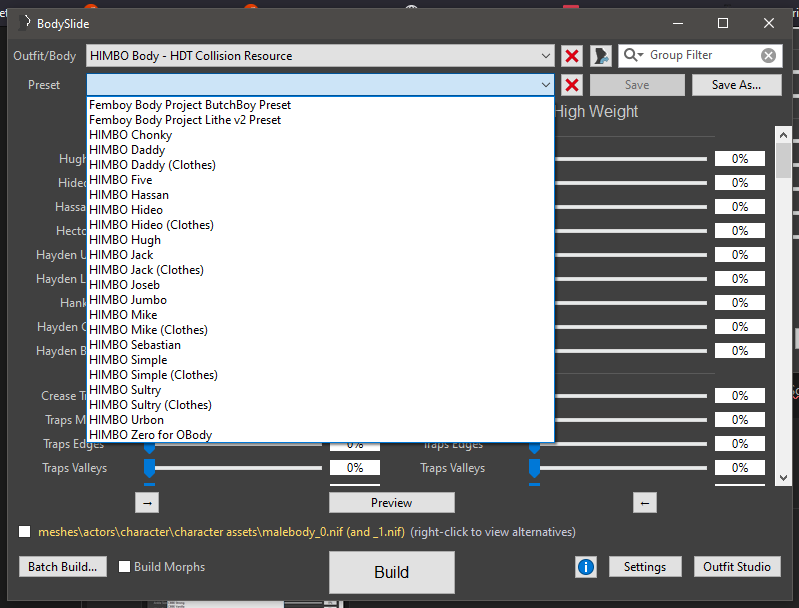The width and height of the screenshot is (799, 608).
Task: Copy low weight to high with right arrow
Action: [x=147, y=503]
